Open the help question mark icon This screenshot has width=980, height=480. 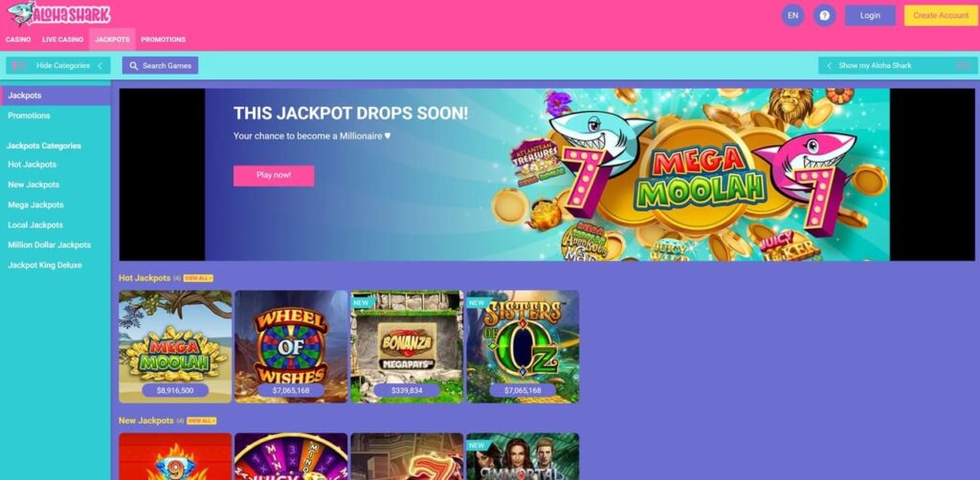click(824, 15)
